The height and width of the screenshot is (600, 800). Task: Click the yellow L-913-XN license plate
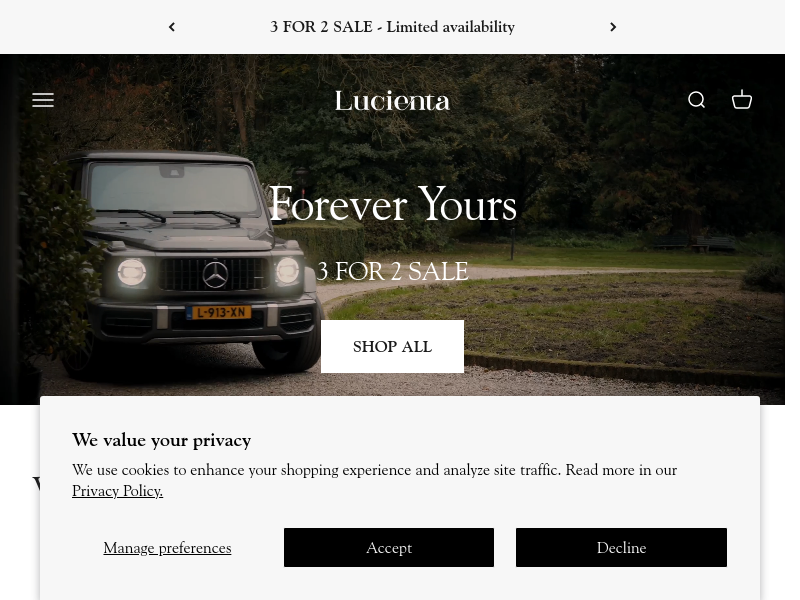click(218, 312)
